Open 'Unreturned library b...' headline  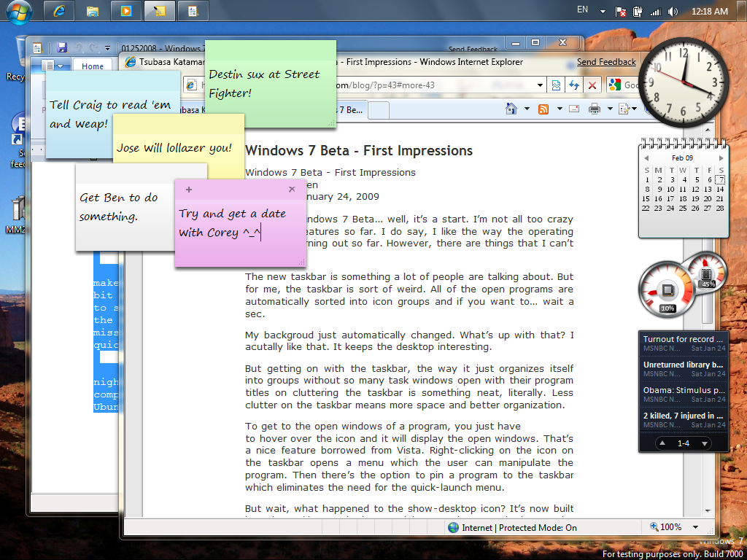click(683, 369)
